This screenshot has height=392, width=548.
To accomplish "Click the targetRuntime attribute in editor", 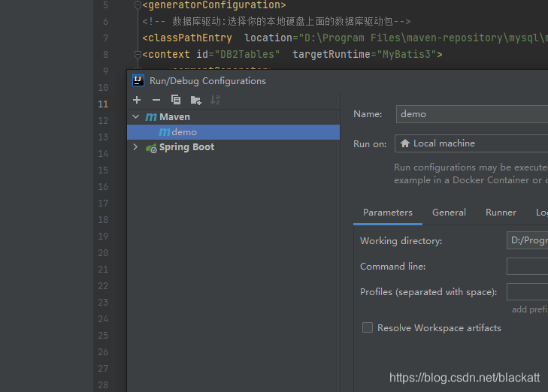I will (x=332, y=55).
